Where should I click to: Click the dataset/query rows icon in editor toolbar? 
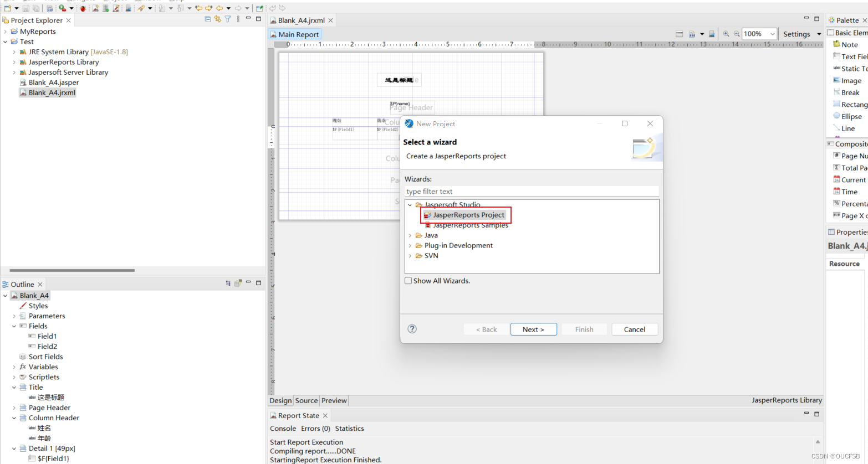click(680, 34)
